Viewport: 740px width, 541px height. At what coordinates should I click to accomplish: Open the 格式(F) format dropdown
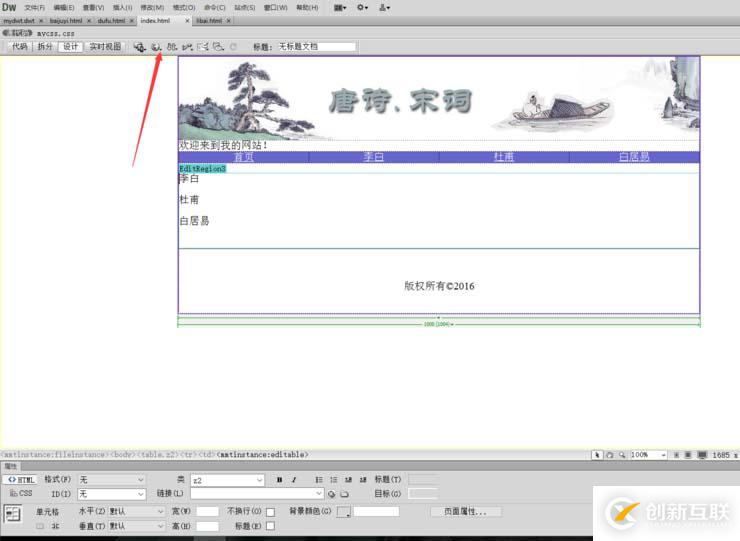point(111,480)
